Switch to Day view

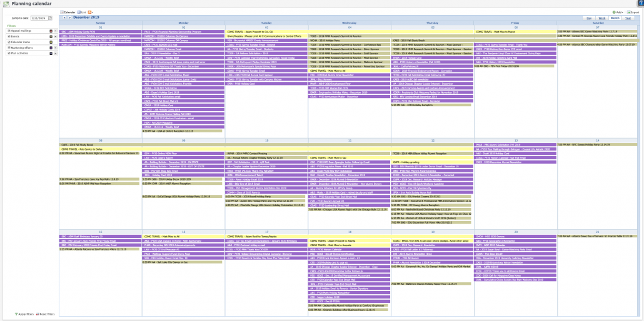[589, 18]
